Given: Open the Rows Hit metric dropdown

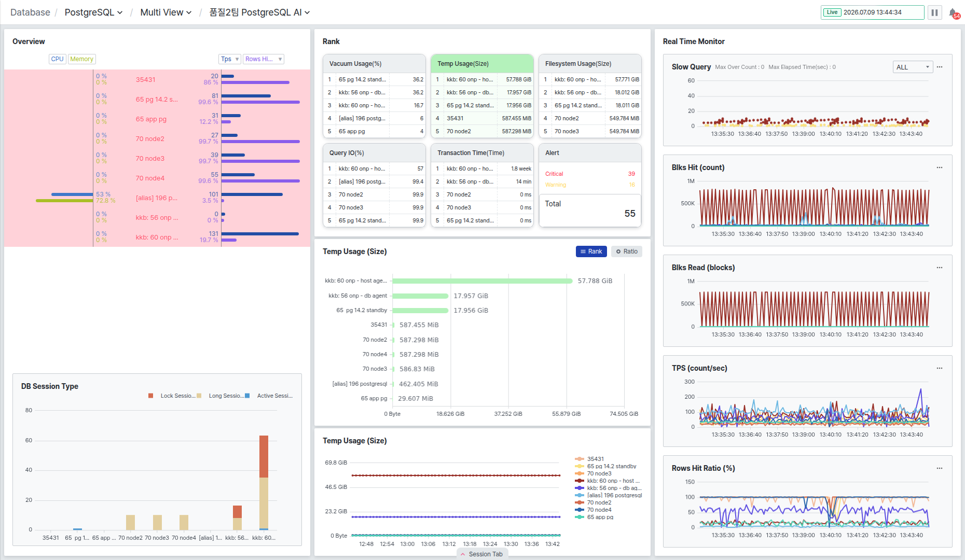Looking at the screenshot, I should point(264,59).
